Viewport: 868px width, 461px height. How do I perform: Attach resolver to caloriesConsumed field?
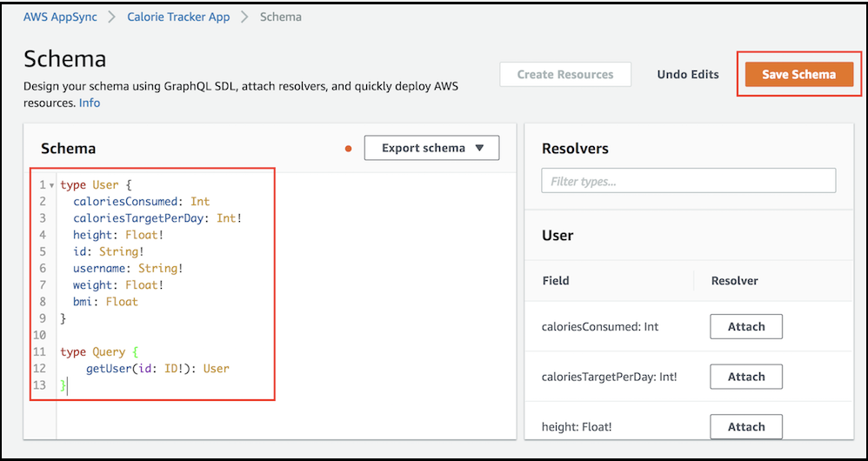746,326
